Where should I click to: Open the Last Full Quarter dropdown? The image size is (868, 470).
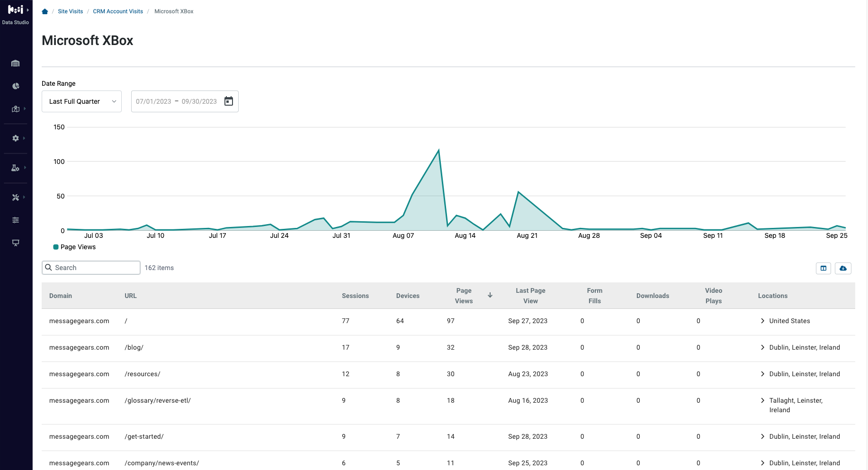click(x=81, y=101)
